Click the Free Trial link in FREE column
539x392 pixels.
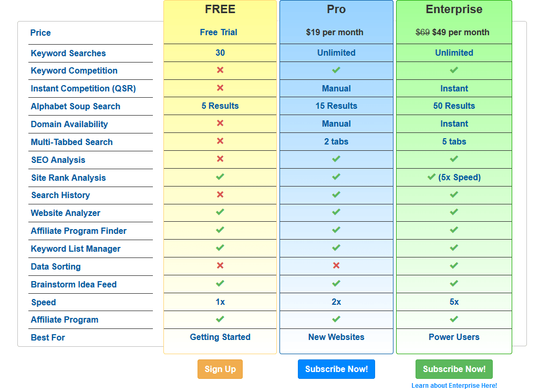tap(219, 33)
